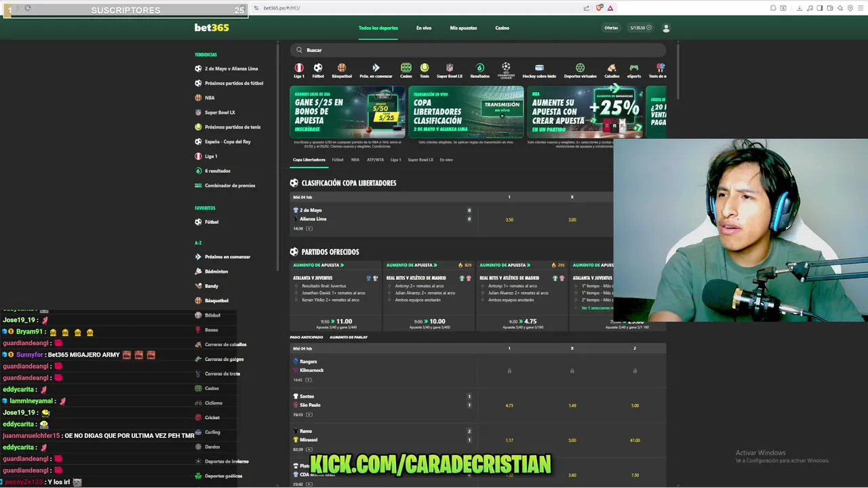Open Mis apuestas tab
The height and width of the screenshot is (488, 868).
(x=463, y=28)
